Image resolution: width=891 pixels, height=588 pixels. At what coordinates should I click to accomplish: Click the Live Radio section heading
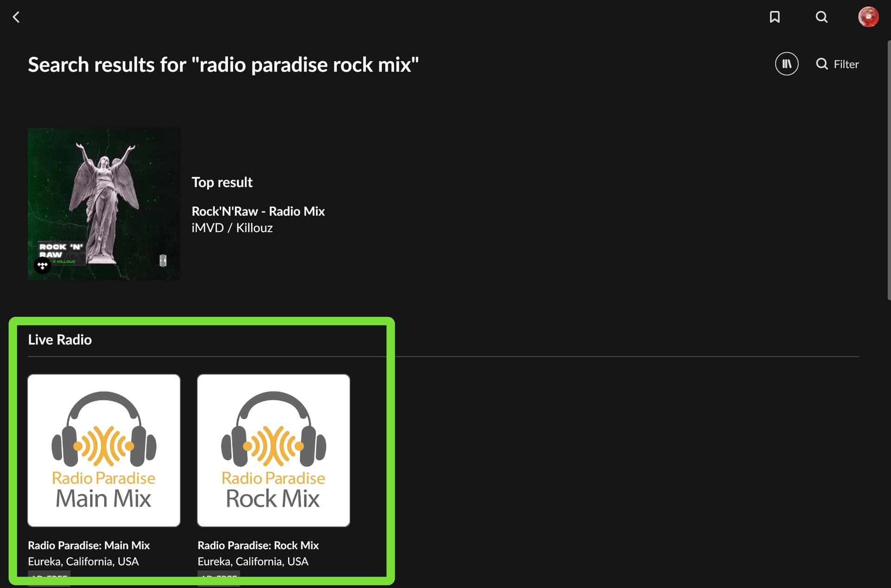[60, 340]
